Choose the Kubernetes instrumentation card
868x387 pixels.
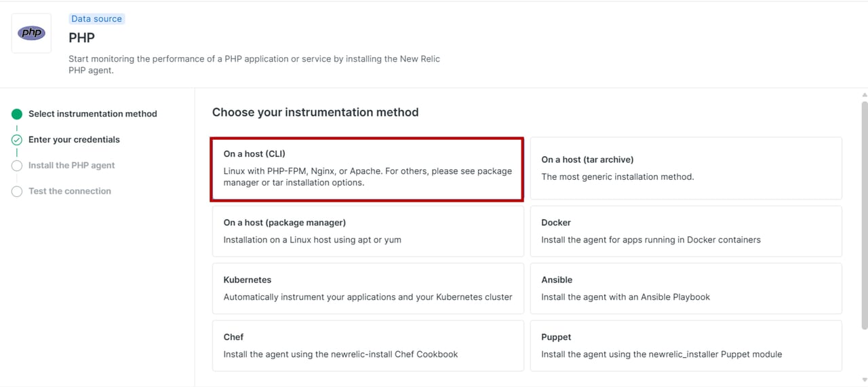[368, 288]
